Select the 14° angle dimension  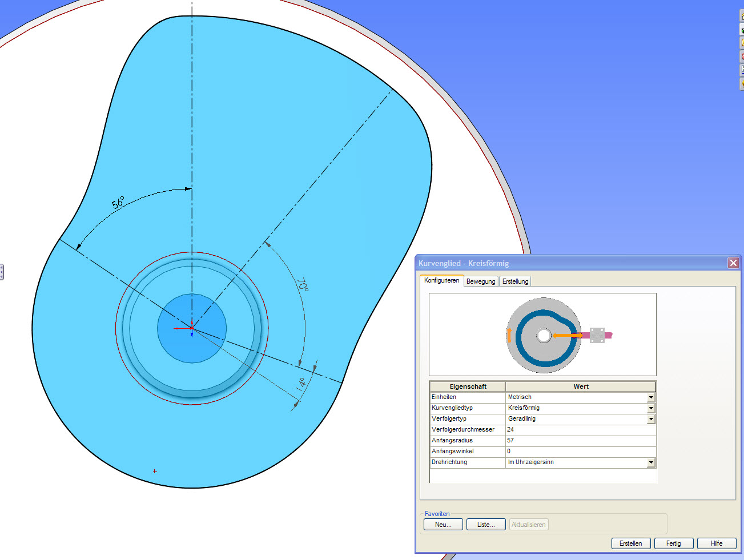[301, 384]
